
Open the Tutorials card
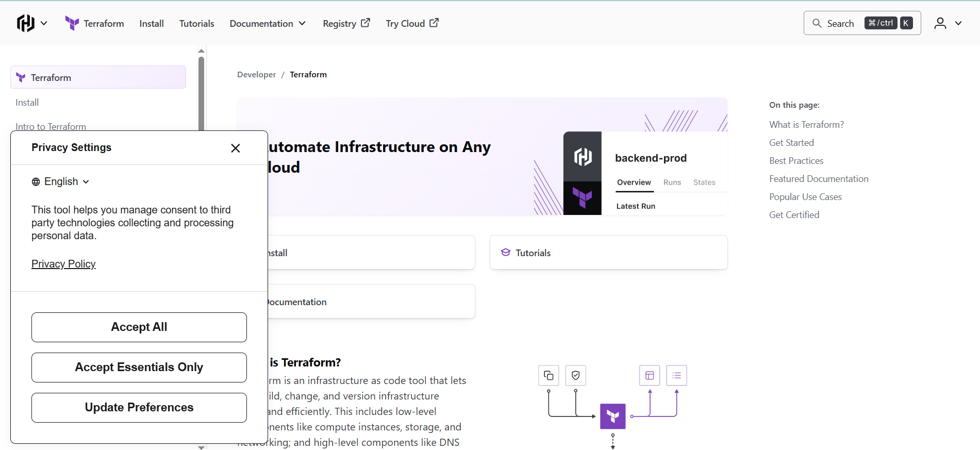(609, 253)
